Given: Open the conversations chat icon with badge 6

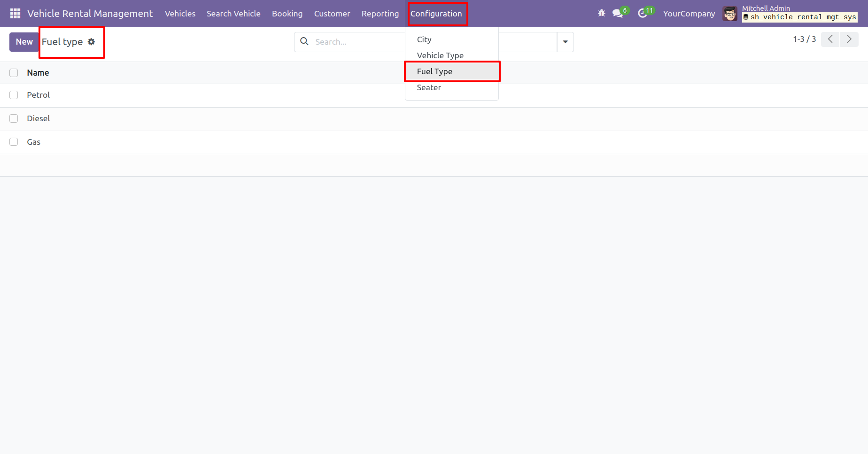Looking at the screenshot, I should tap(620, 13).
